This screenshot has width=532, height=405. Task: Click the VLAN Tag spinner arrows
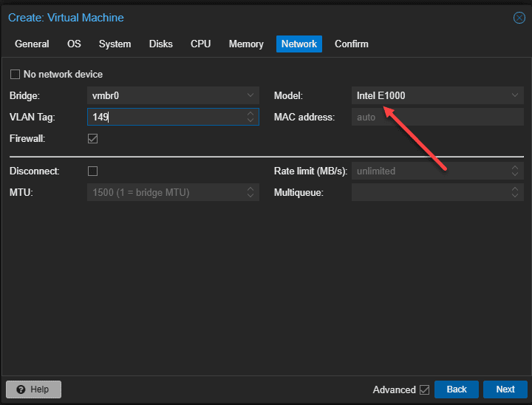tap(250, 117)
